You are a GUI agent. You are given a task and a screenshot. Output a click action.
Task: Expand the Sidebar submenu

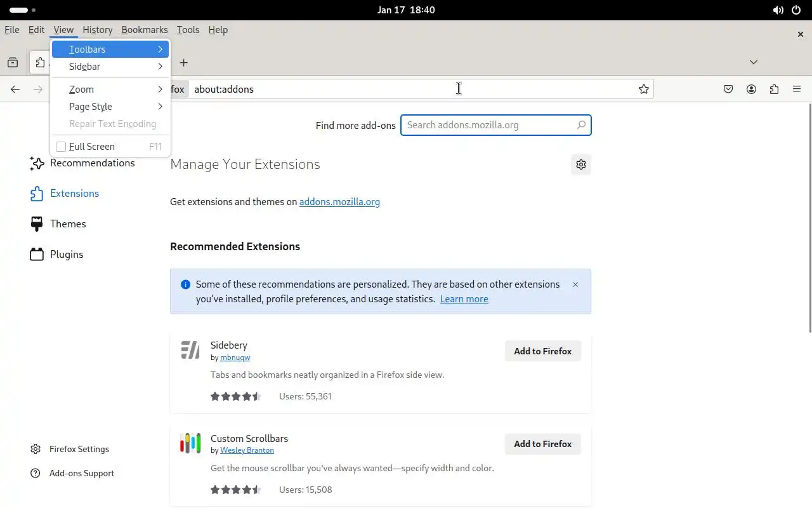[x=110, y=66]
